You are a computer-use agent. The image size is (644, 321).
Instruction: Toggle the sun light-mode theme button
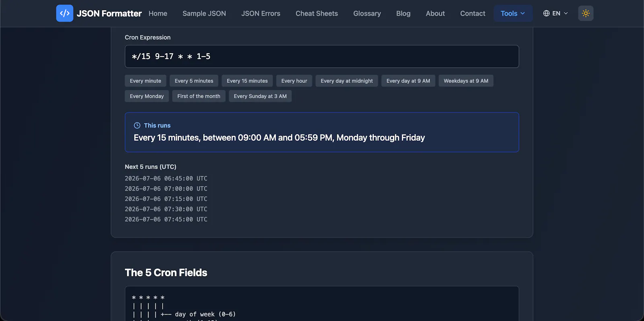tap(586, 13)
